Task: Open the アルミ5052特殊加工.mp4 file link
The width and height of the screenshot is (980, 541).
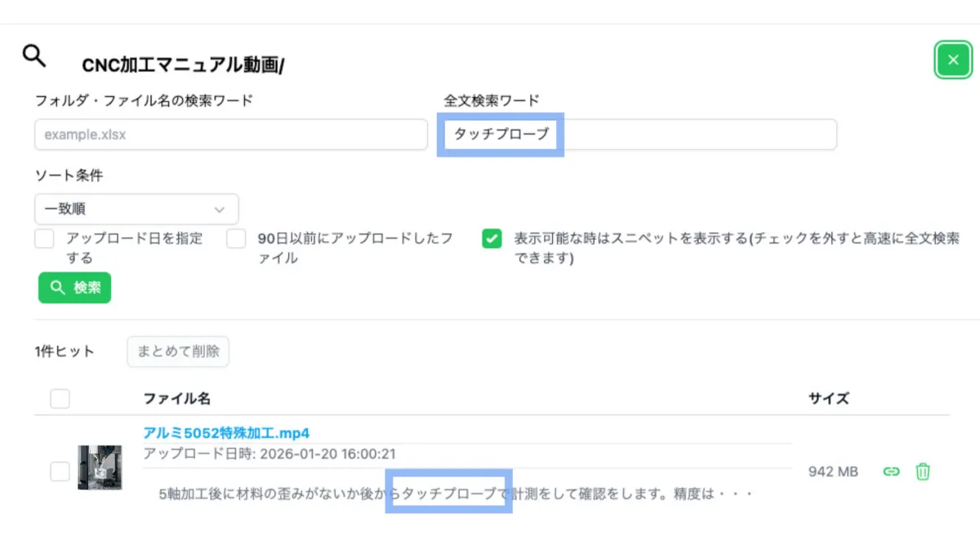Action: (x=226, y=432)
